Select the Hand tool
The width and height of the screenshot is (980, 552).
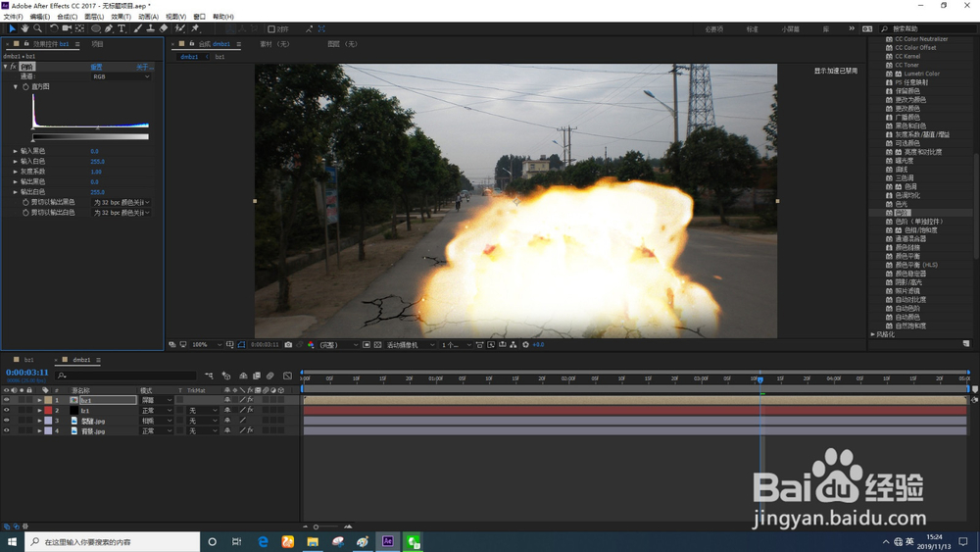[x=24, y=28]
